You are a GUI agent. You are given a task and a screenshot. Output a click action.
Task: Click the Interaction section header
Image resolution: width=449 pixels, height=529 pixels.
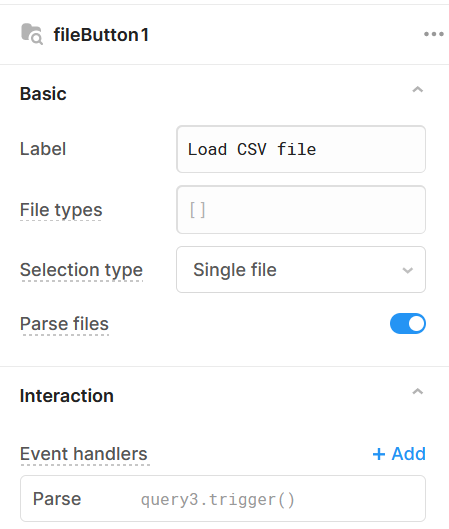click(x=67, y=396)
